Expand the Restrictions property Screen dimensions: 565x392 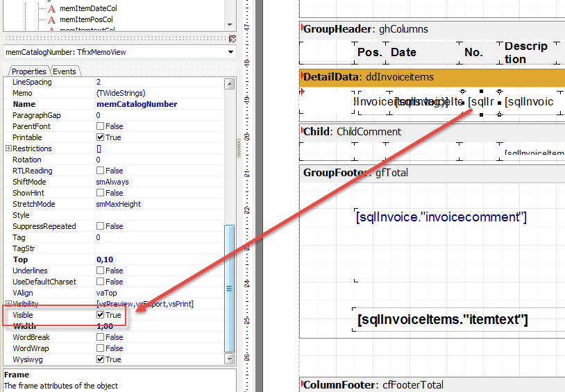(8, 148)
